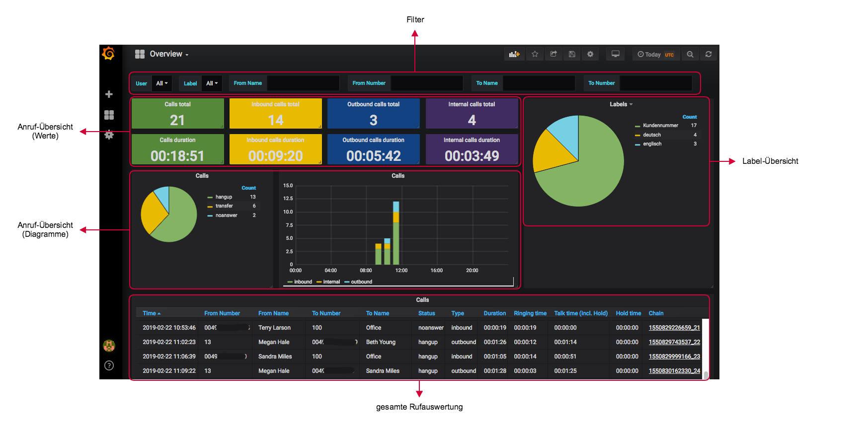The image size is (868, 427).
Task: Click the From Name filter field
Action: 303,83
